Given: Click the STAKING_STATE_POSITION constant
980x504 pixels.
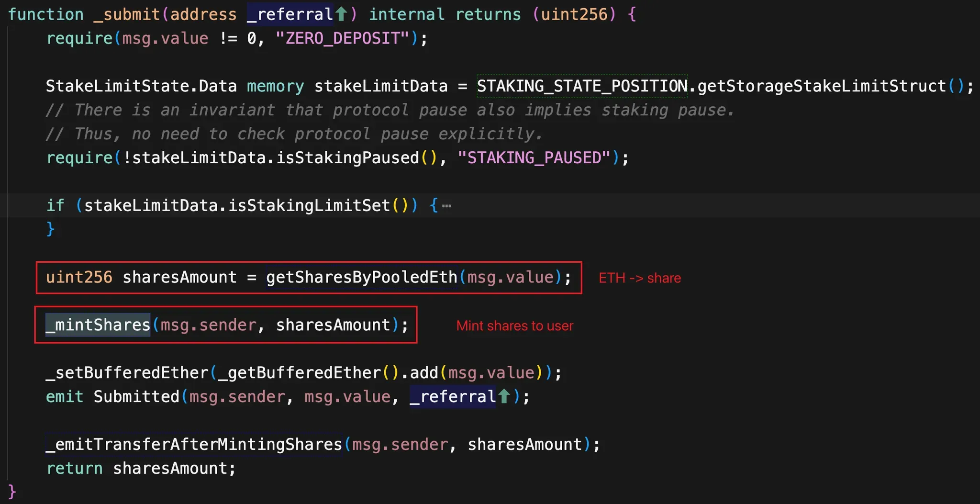Looking at the screenshot, I should 582,86.
